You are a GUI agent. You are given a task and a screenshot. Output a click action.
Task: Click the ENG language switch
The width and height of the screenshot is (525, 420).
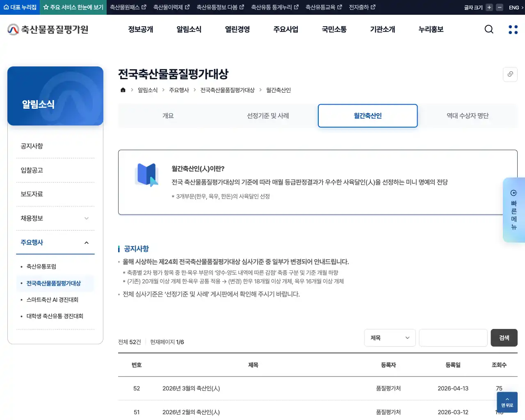coord(514,7)
